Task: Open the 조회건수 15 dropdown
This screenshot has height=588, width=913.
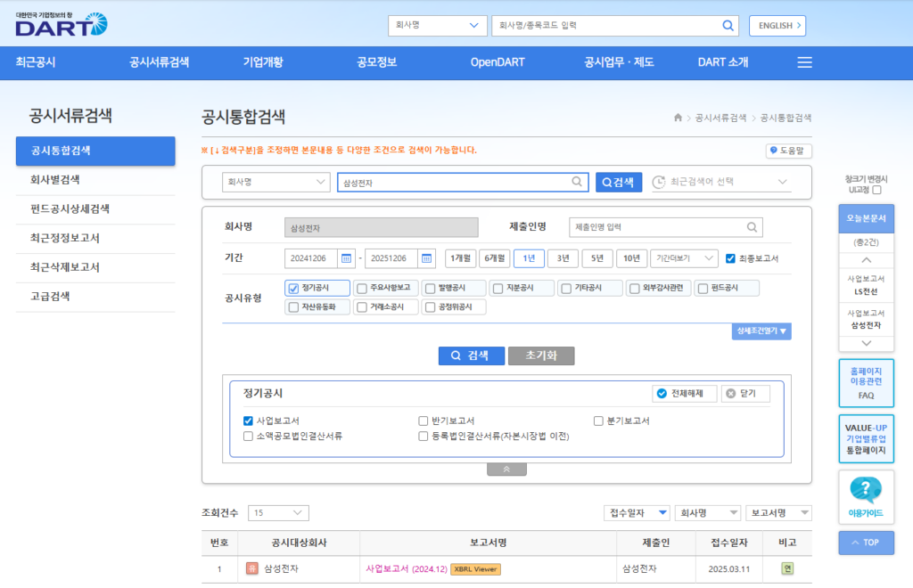Action: point(278,513)
